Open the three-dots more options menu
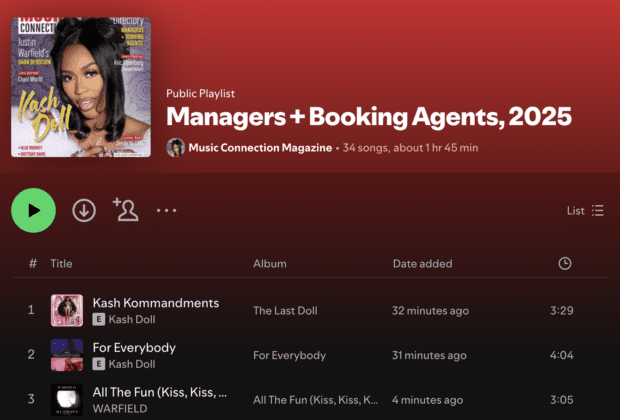Screen dimensions: 620x420 click(x=166, y=210)
